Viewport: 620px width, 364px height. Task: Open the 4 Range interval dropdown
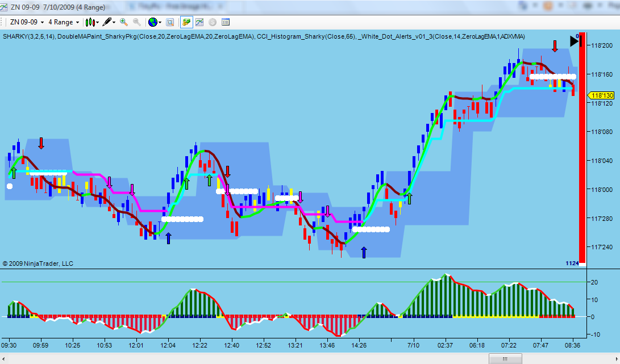click(63, 22)
